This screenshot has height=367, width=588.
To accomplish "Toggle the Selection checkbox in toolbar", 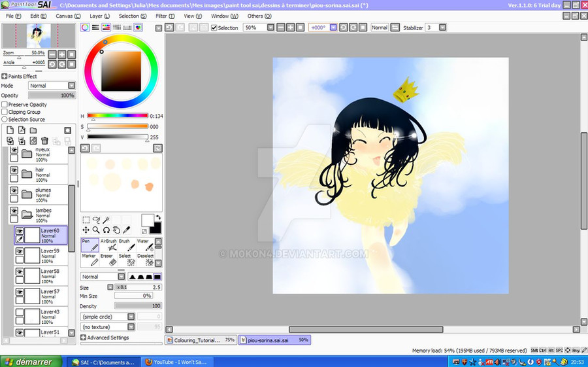I will click(x=214, y=27).
